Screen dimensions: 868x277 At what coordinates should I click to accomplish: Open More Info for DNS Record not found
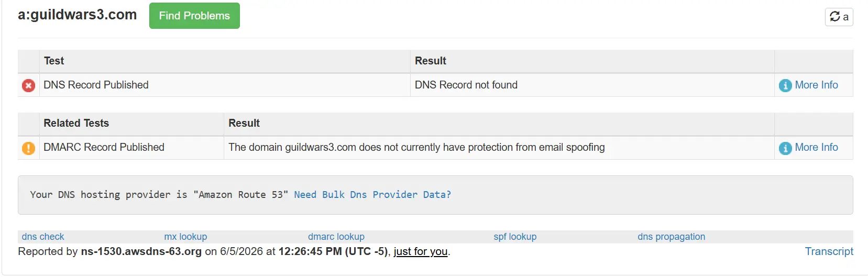click(x=816, y=85)
